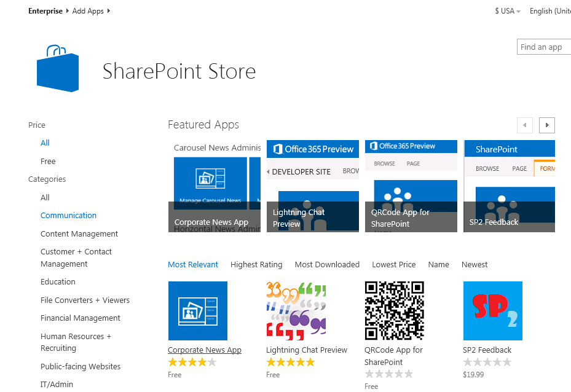The image size is (571, 392).
Task: Expand the Add Apps breadcrumb arrow
Action: pyautogui.click(x=109, y=11)
